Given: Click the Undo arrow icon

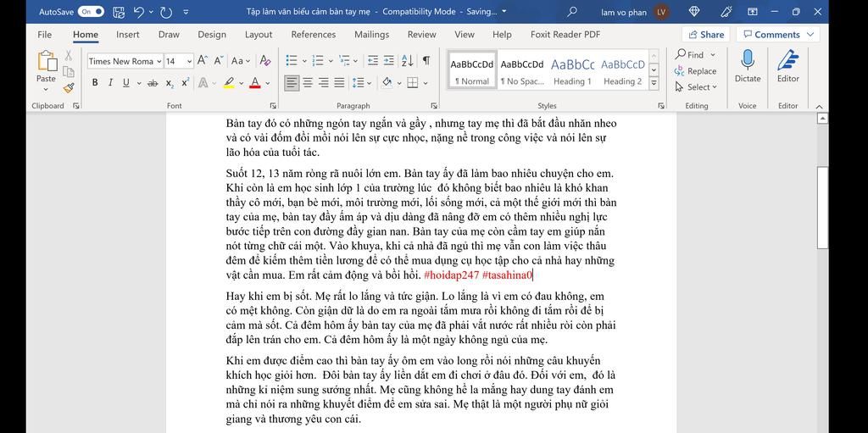Looking at the screenshot, I should point(139,12).
